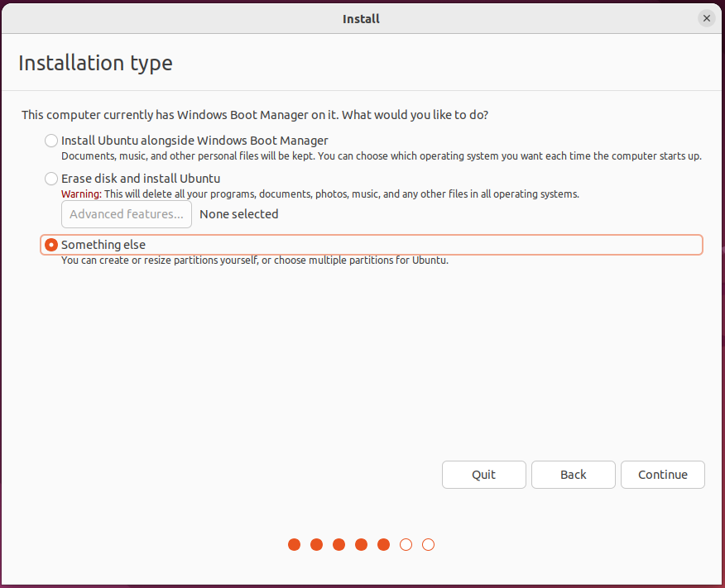Click the 'Documents, music, and other personal files' description
Image resolution: width=725 pixels, height=588 pixels.
tap(382, 156)
